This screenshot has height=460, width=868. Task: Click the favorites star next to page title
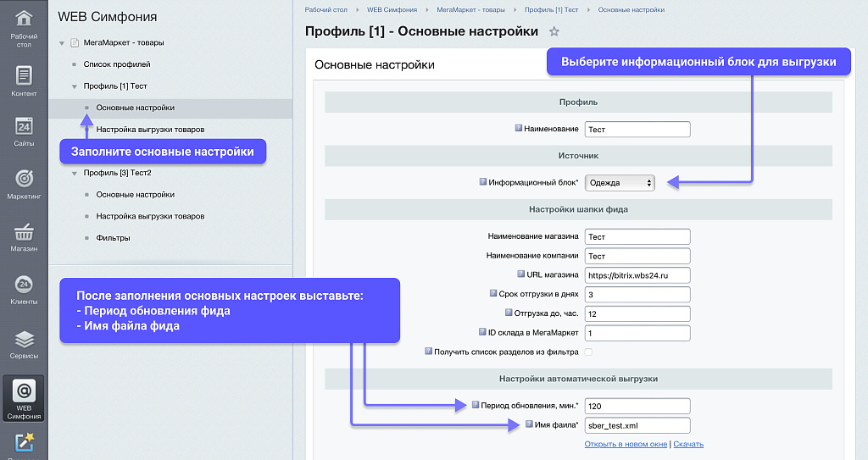(554, 32)
